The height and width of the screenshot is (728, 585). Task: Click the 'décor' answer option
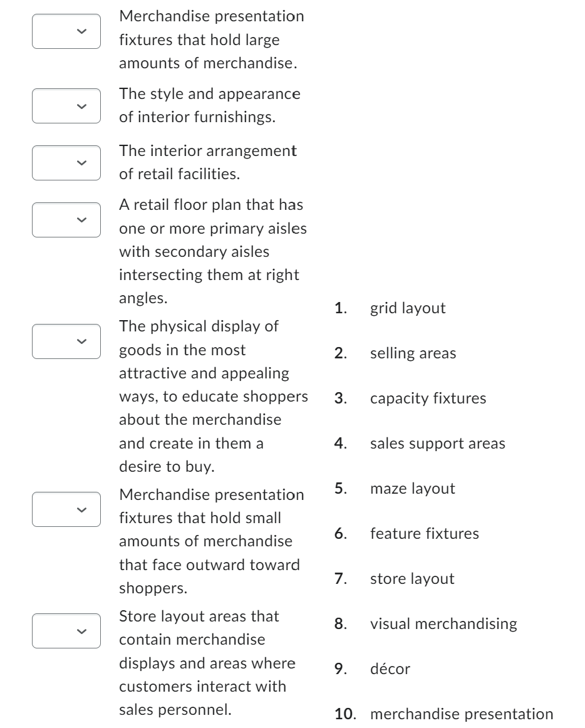tap(390, 669)
